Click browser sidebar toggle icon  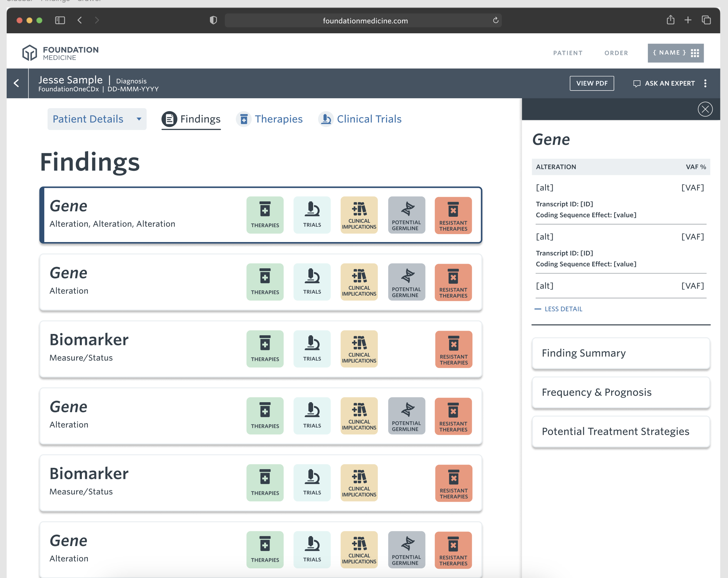click(60, 20)
